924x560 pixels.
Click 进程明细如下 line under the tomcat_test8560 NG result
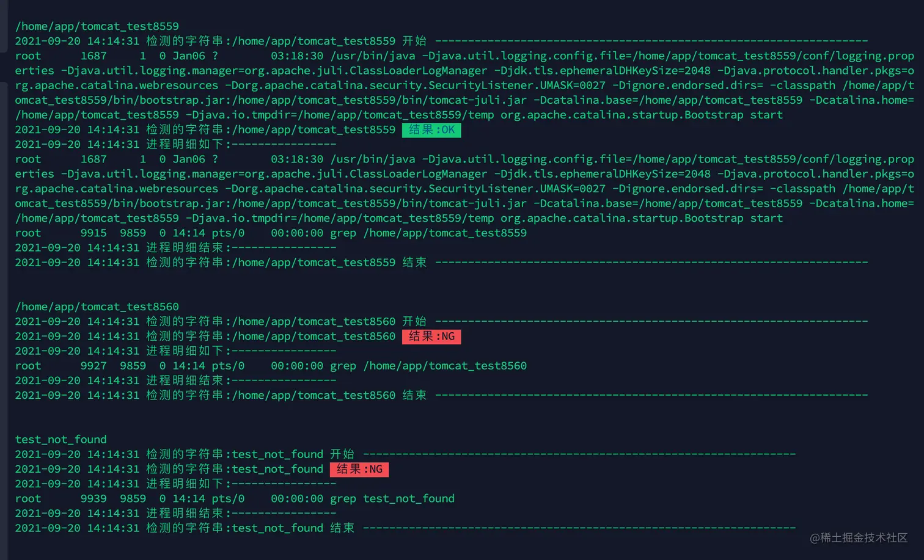click(x=175, y=351)
